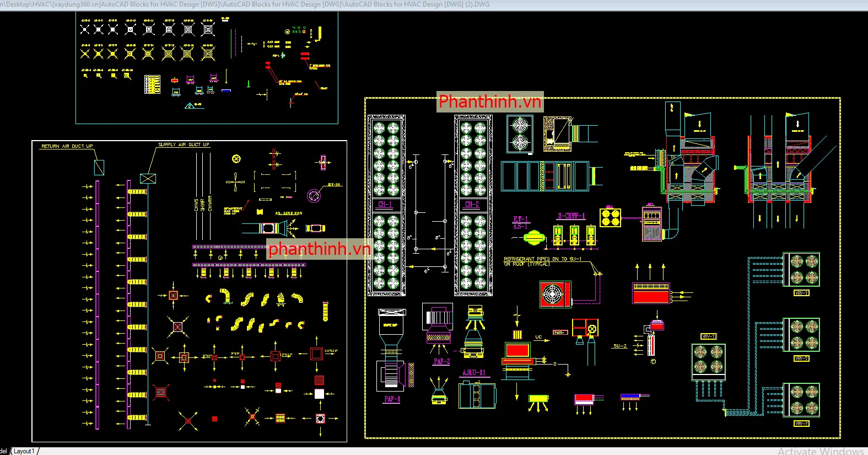868x455 pixels.
Task: Select the CHWRR pipe label
Action: click(x=210, y=204)
